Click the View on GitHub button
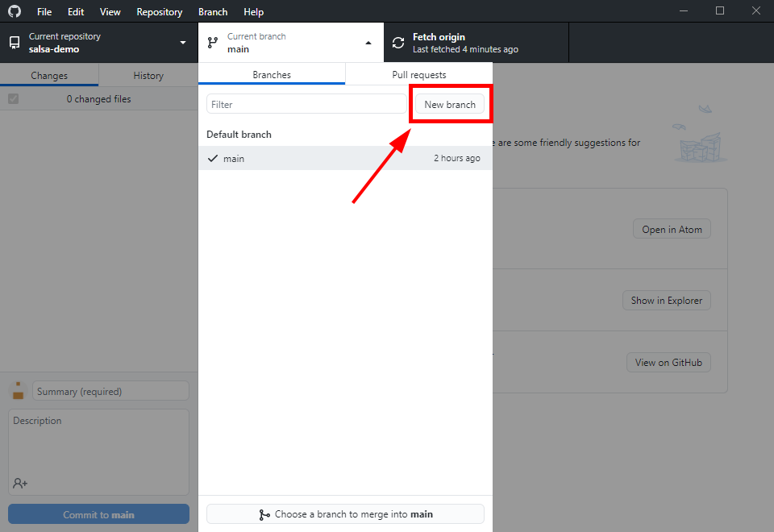 point(668,362)
